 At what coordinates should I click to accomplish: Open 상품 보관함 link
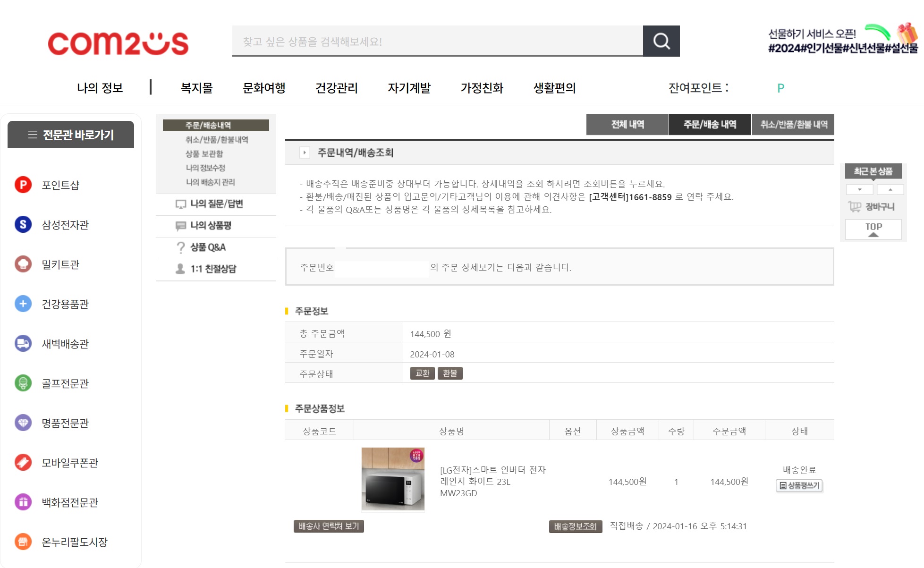204,154
